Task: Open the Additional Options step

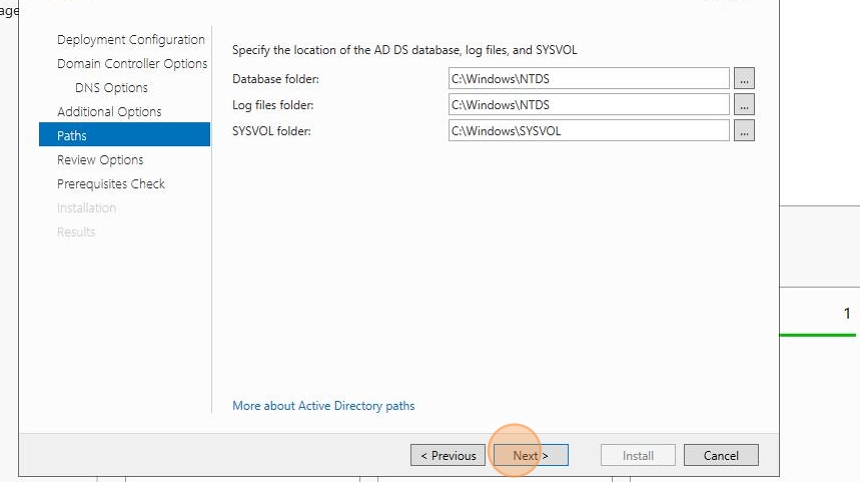Action: pos(109,112)
